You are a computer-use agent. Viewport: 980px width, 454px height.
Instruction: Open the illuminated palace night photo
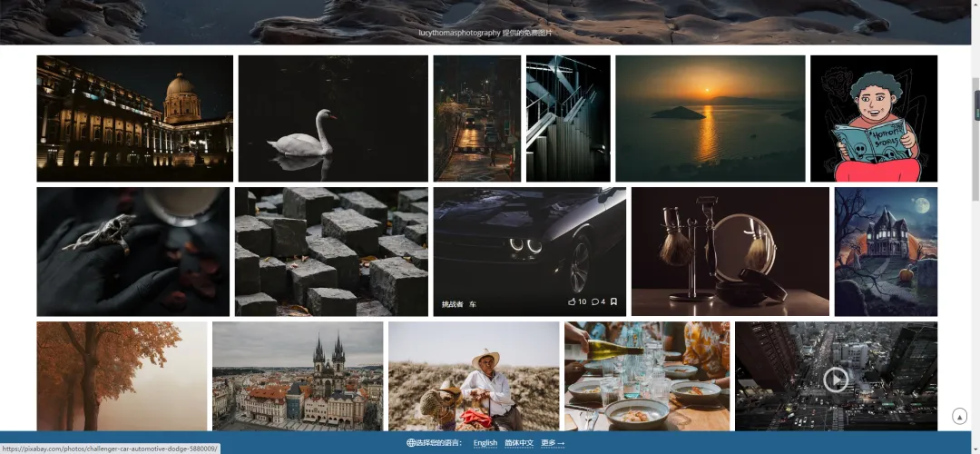(x=134, y=118)
